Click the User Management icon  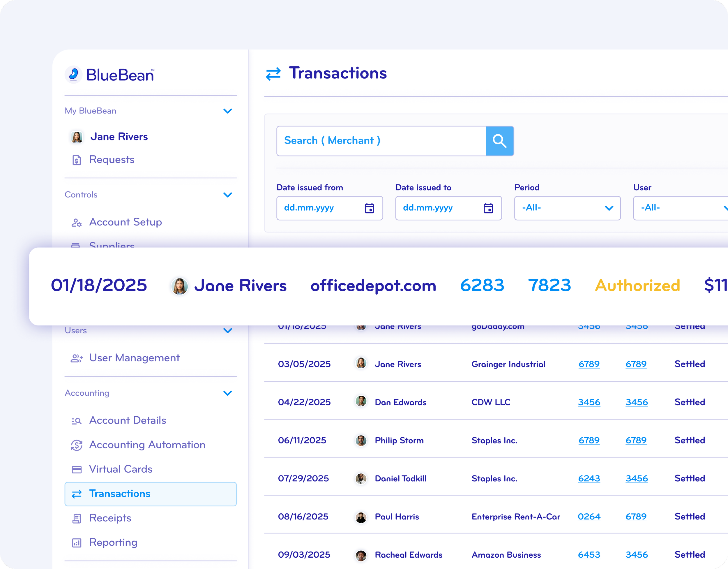click(77, 357)
